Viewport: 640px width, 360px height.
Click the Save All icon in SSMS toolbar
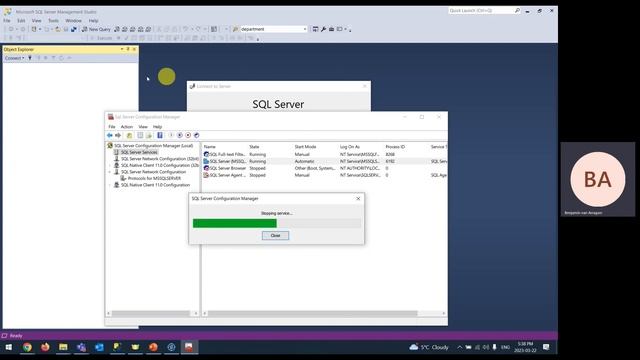click(x=74, y=29)
